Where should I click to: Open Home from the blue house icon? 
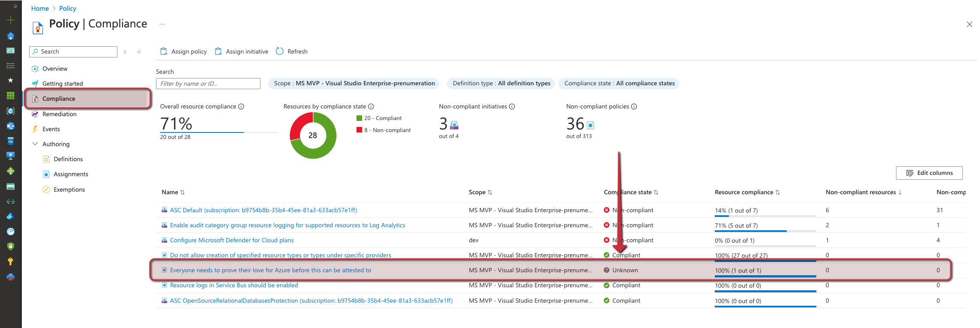[11, 36]
